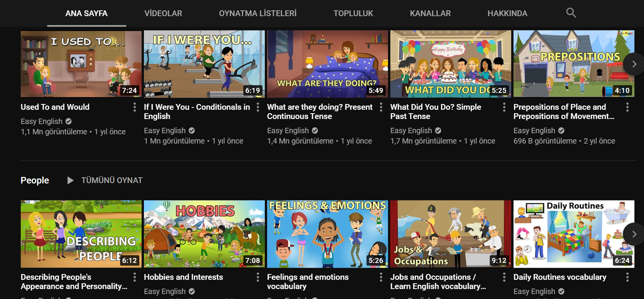Open Easy English channel link under Used To
The width and height of the screenshot is (644, 299).
[41, 121]
